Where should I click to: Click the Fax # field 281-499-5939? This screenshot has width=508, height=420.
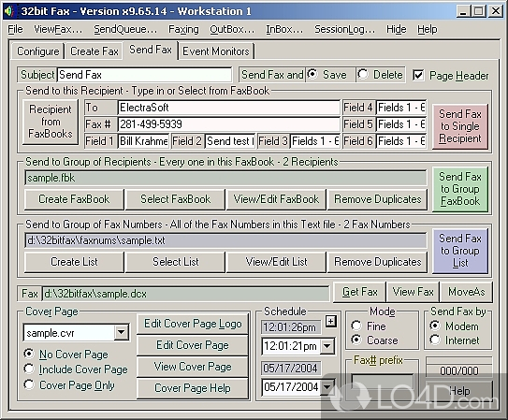pos(228,124)
